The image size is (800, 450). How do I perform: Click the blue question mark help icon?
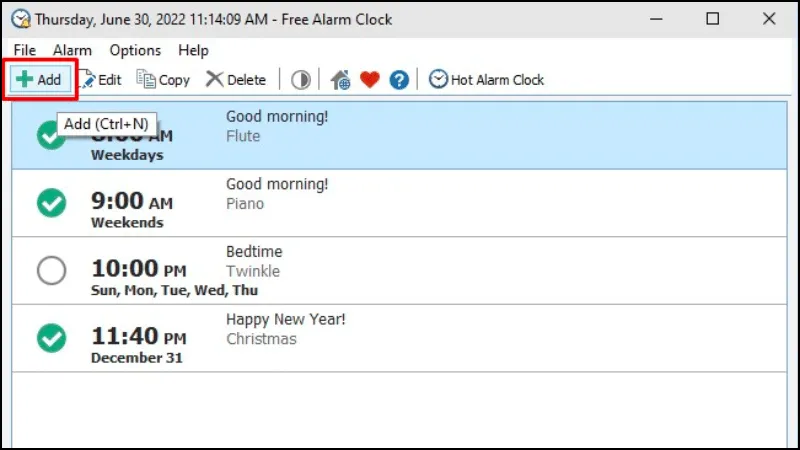pyautogui.click(x=399, y=80)
